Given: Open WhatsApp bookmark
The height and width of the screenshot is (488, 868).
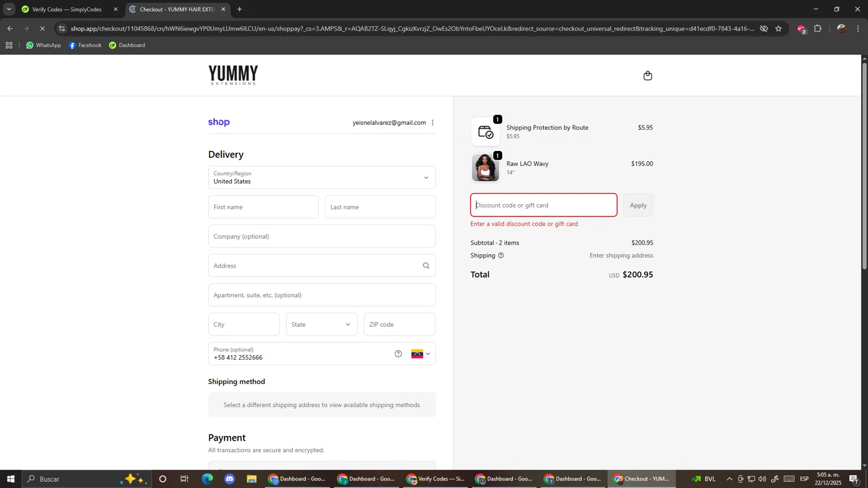Looking at the screenshot, I should point(43,45).
